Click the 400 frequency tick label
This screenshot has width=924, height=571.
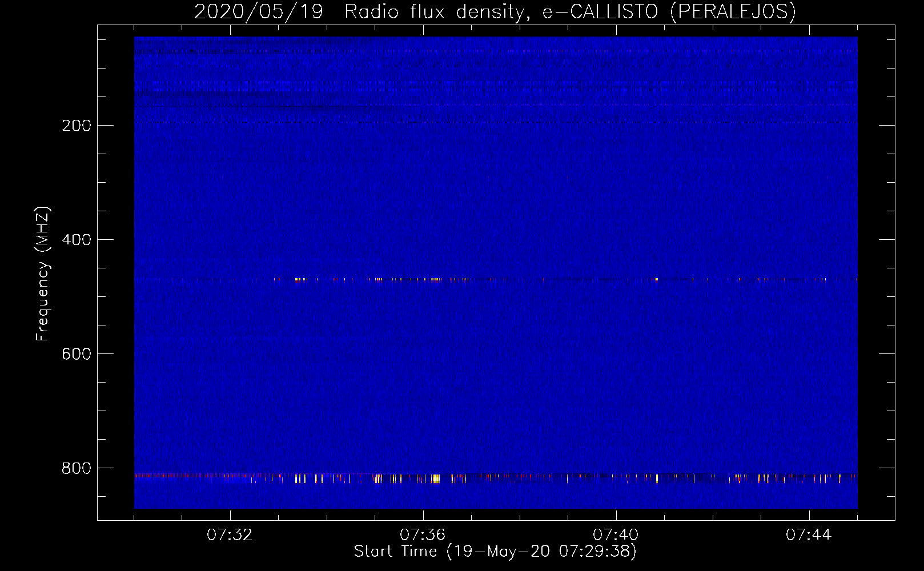77,240
